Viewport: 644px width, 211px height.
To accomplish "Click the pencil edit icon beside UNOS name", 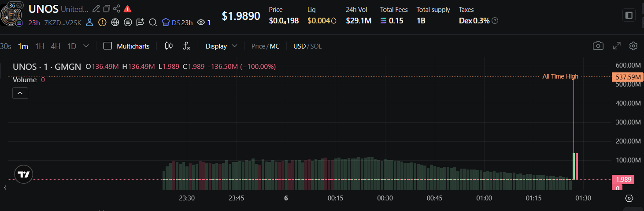I will coord(96,9).
